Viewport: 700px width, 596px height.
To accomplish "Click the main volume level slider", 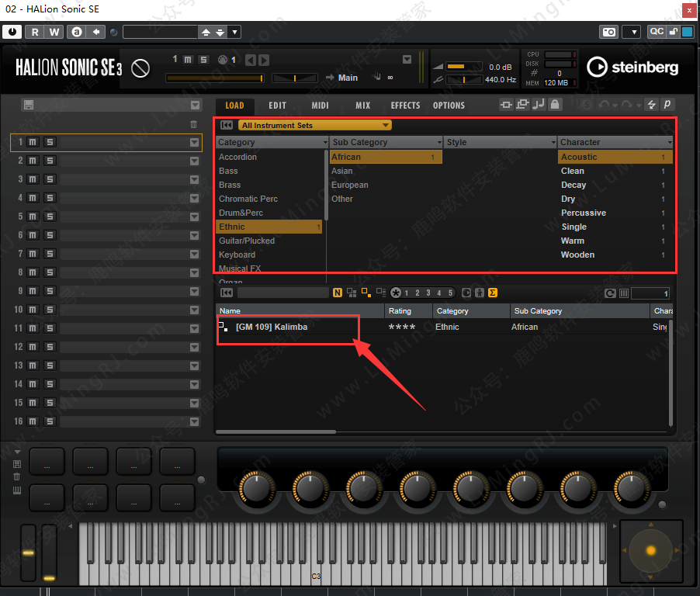I will tap(464, 67).
